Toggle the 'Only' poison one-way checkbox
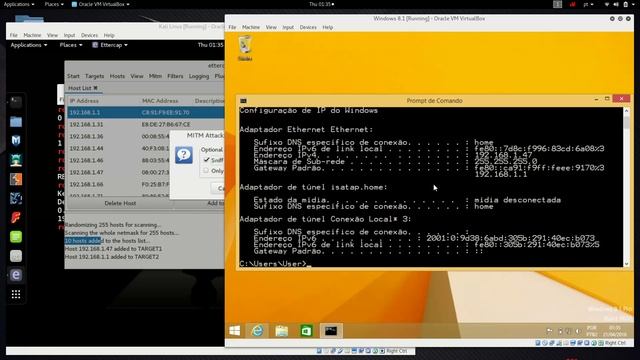 [x=206, y=171]
